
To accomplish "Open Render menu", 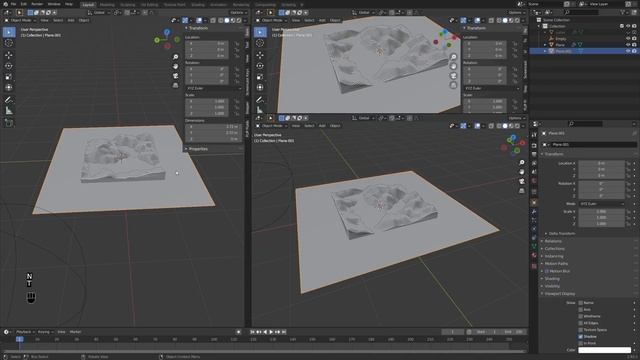I will click(37, 4).
